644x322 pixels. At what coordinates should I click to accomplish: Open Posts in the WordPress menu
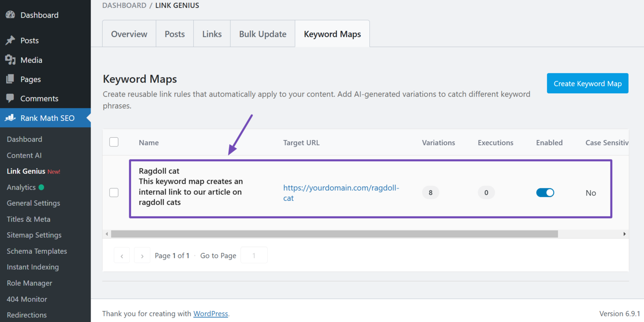pyautogui.click(x=29, y=40)
